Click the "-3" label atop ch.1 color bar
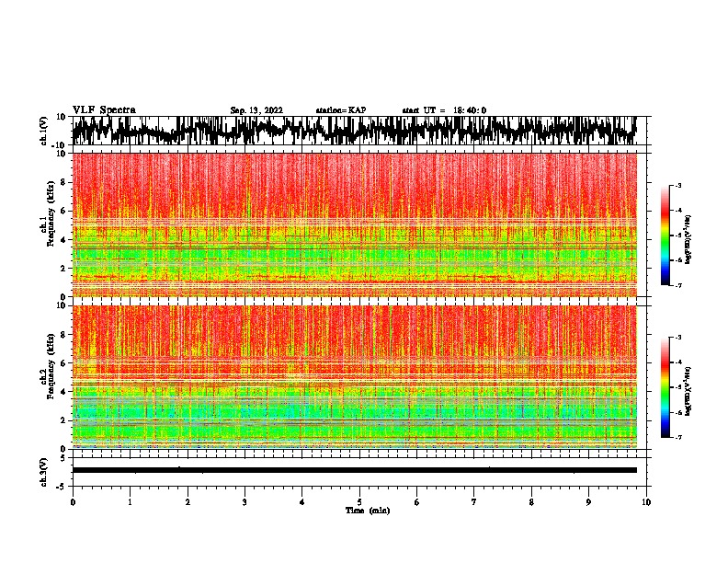This screenshot has width=728, height=563. (677, 185)
